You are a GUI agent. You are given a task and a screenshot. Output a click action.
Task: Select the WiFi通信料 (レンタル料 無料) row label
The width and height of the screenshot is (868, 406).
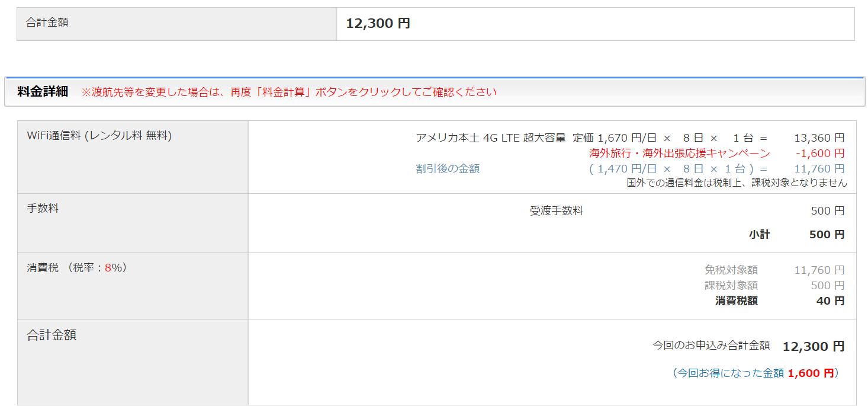99,136
